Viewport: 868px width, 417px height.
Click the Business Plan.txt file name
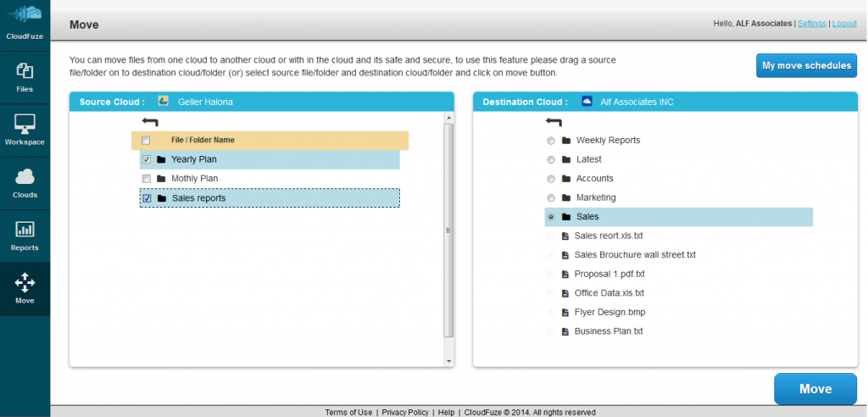click(x=609, y=331)
